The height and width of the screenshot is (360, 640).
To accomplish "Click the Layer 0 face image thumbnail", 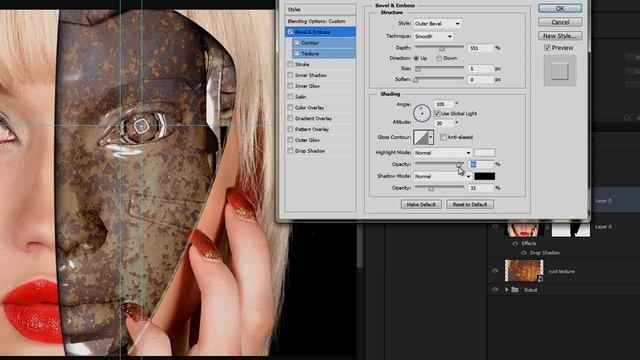I will point(524,229).
